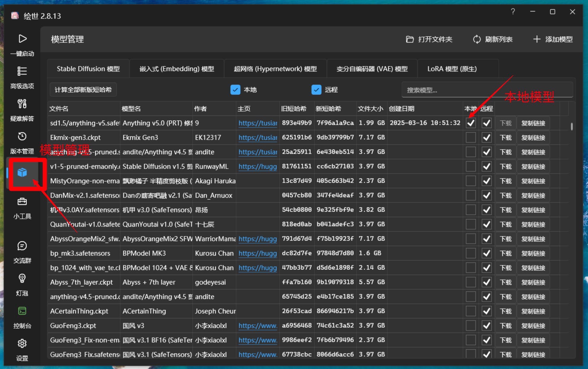Click 刷新列表 refresh button

pos(493,39)
